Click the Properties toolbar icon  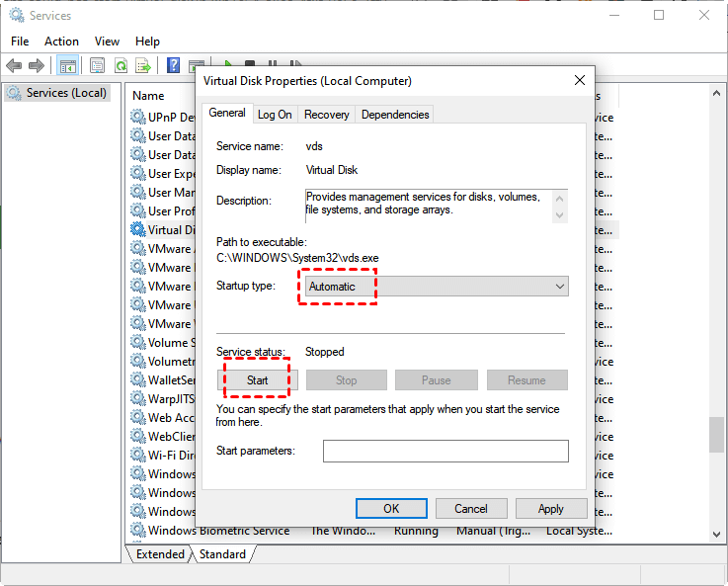point(97,65)
